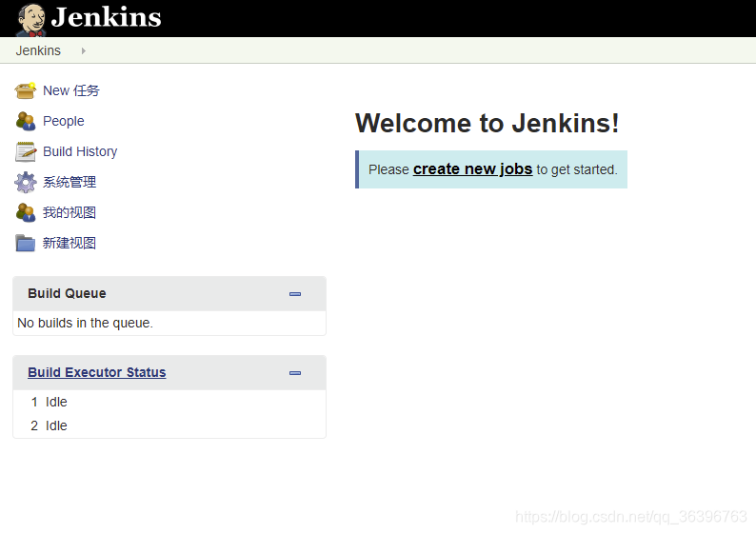Click the People icon in sidebar

click(25, 121)
